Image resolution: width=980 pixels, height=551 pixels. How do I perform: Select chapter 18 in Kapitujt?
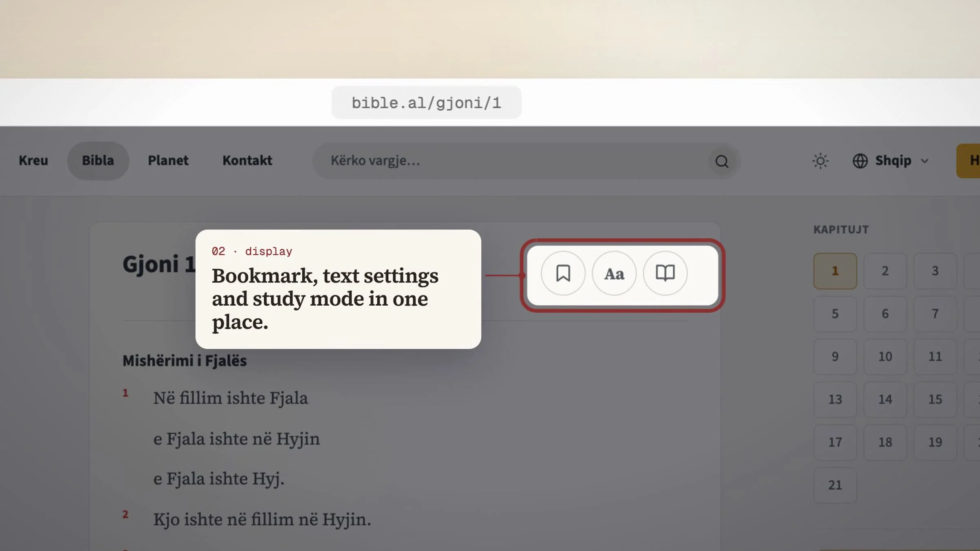click(x=885, y=442)
